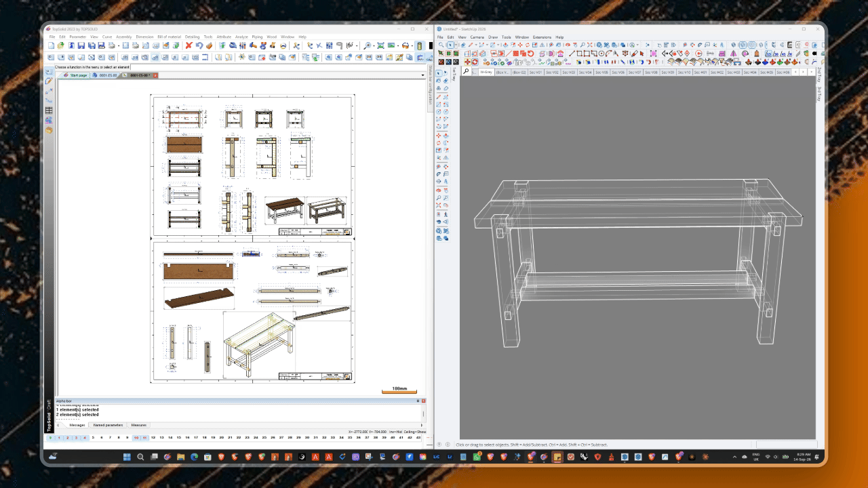868x488 pixels.
Task: Toggle layer 11 in TopSolid layer bar
Action: point(144,438)
